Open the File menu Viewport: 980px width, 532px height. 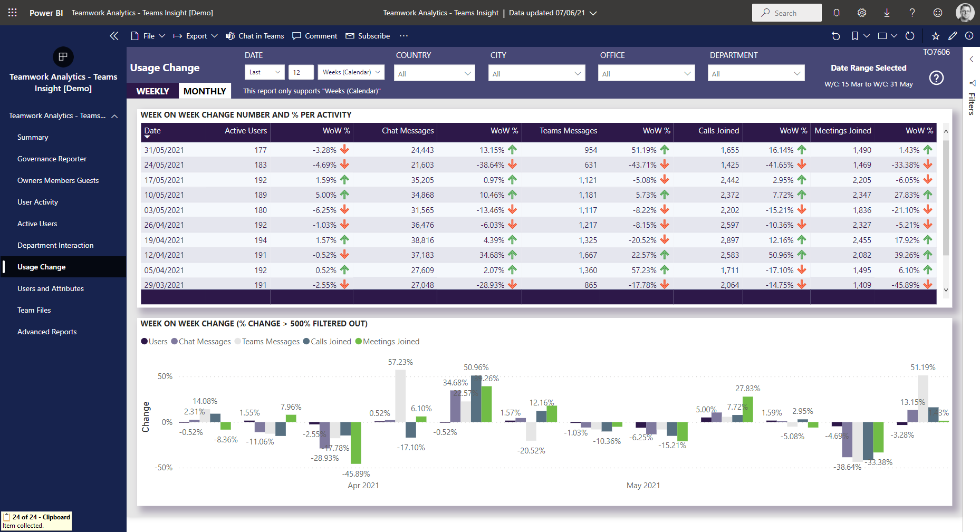tap(148, 36)
